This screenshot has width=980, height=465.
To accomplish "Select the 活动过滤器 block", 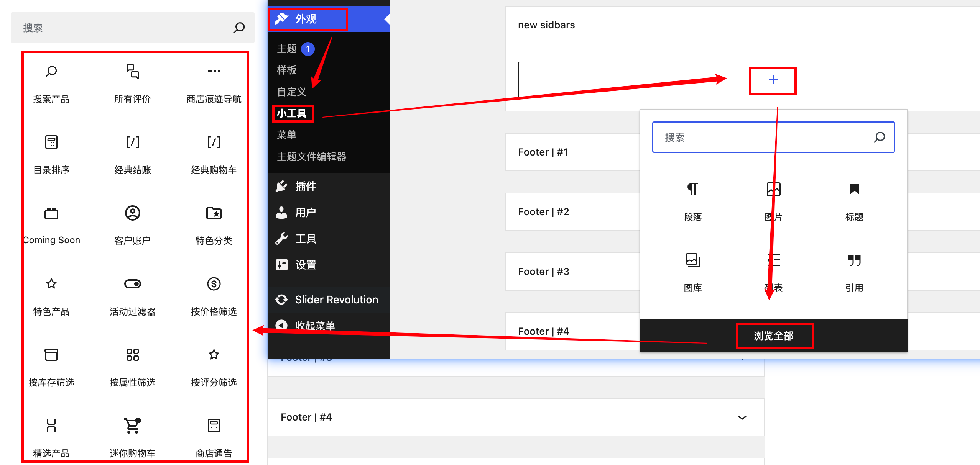I will (x=133, y=297).
